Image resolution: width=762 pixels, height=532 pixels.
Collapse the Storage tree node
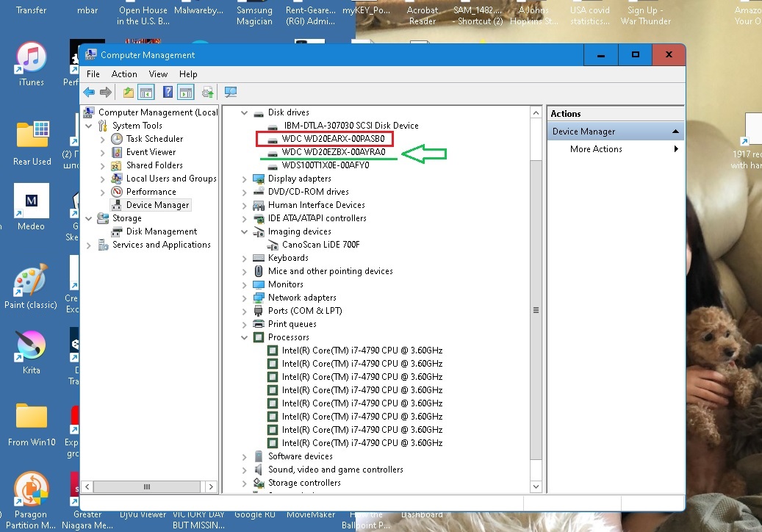88,219
